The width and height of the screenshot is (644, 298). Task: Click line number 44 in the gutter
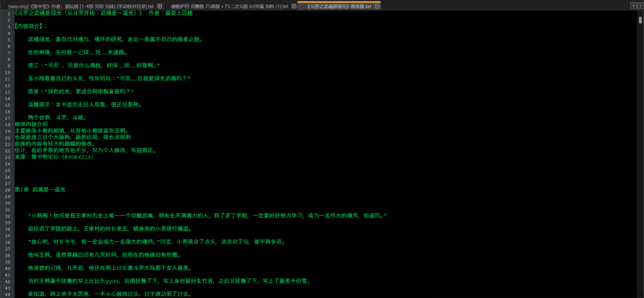[x=8, y=294]
